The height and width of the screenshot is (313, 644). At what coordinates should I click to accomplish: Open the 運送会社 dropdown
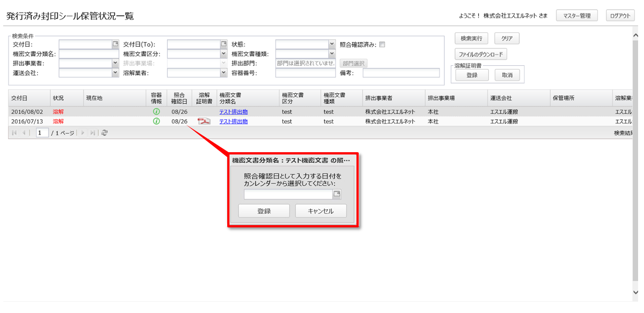coord(115,72)
